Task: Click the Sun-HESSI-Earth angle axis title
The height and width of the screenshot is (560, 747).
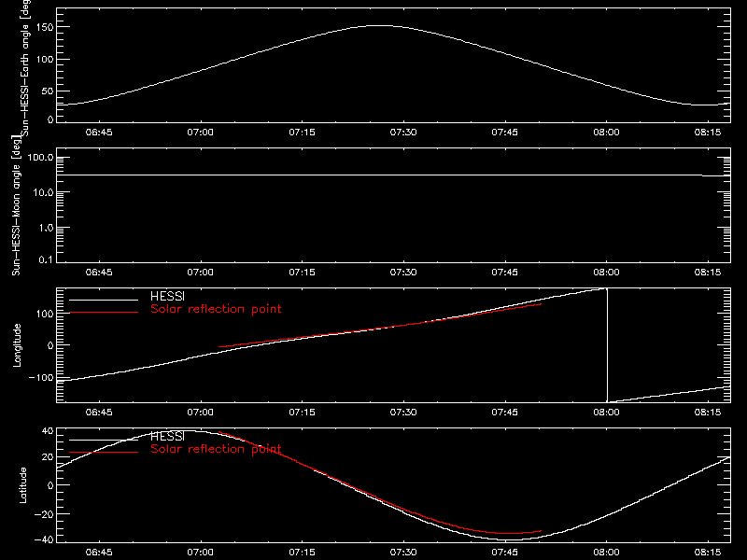Action: (x=25, y=67)
